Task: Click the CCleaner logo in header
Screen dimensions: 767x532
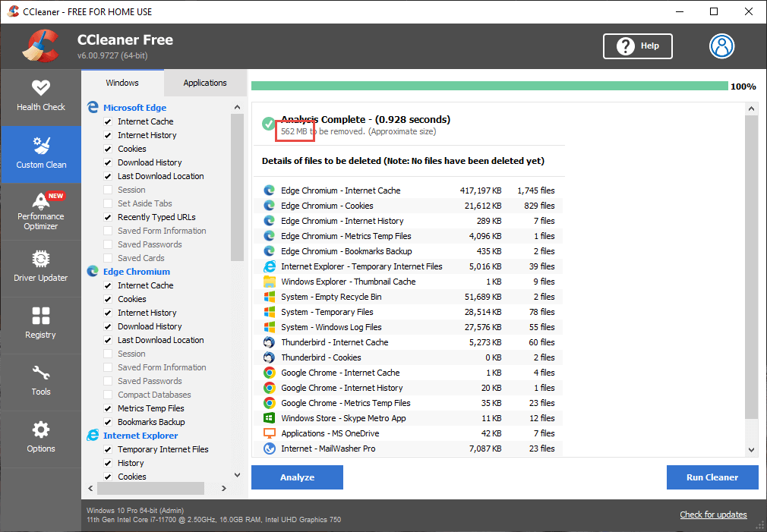Action: pos(40,46)
